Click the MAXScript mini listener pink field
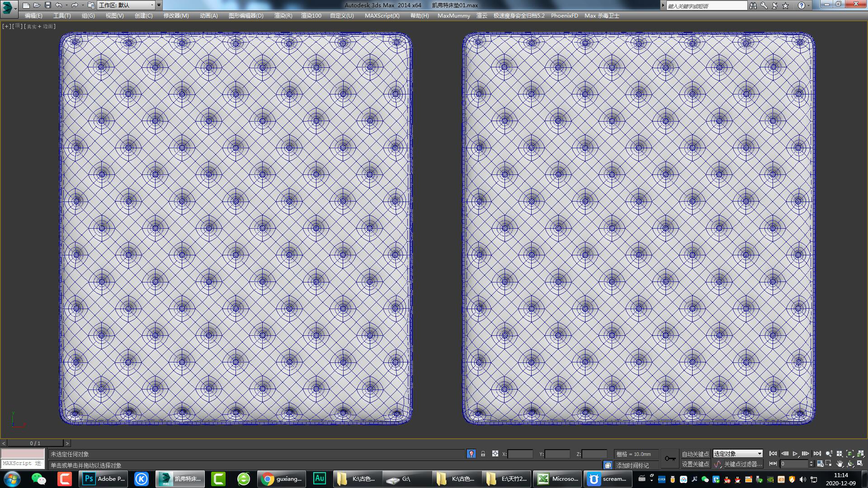Image resolution: width=868 pixels, height=488 pixels. tap(23, 453)
